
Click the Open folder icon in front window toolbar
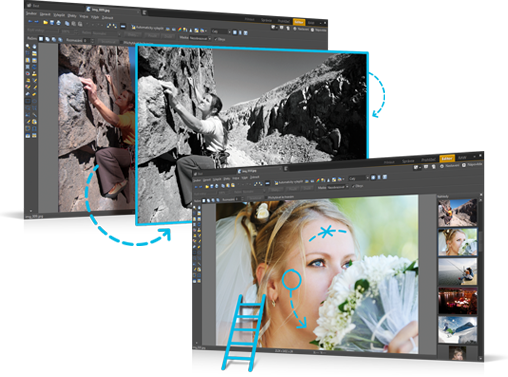(x=207, y=186)
